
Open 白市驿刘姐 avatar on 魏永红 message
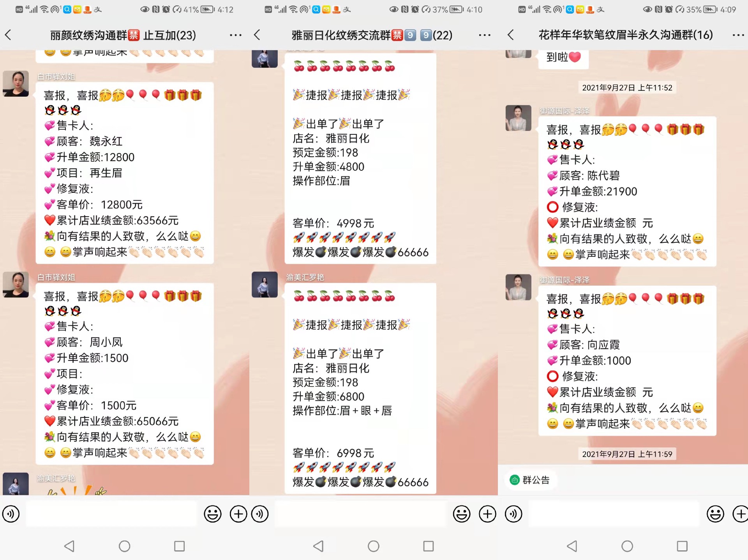click(x=16, y=84)
